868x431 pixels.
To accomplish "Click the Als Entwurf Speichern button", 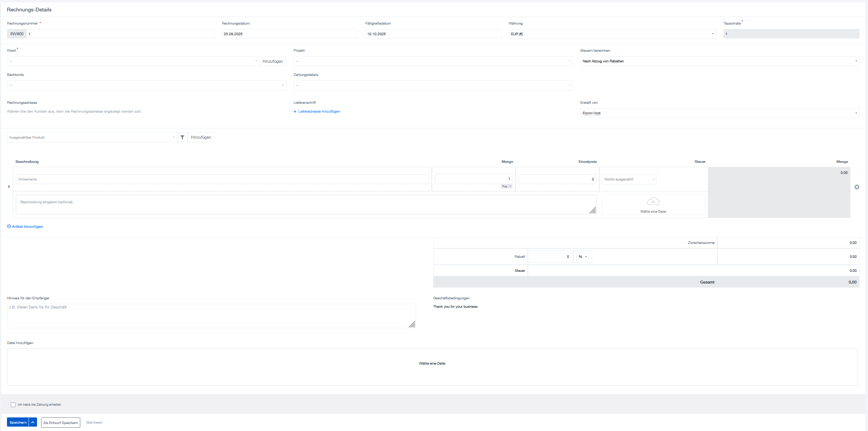I will click(x=60, y=423).
